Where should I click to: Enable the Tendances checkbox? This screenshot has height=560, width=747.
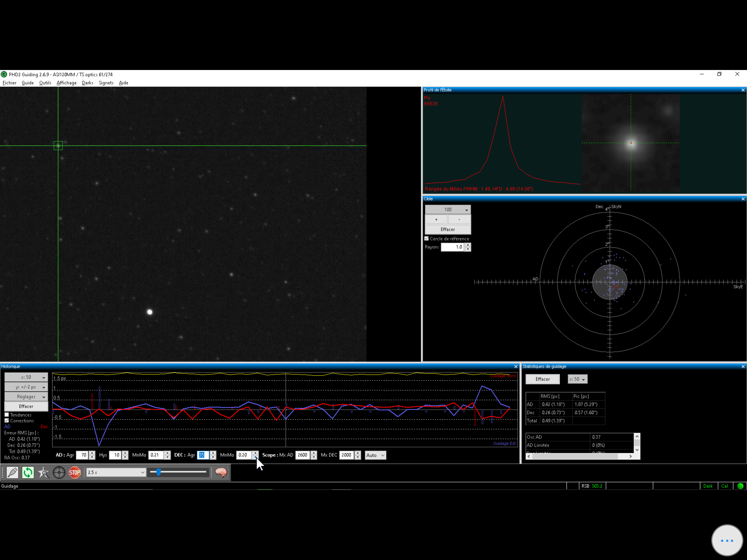7,415
